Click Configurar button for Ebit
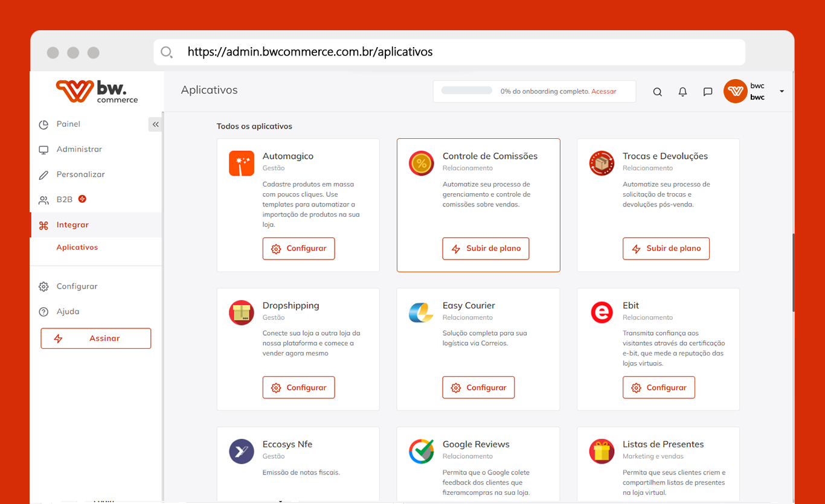 point(659,388)
